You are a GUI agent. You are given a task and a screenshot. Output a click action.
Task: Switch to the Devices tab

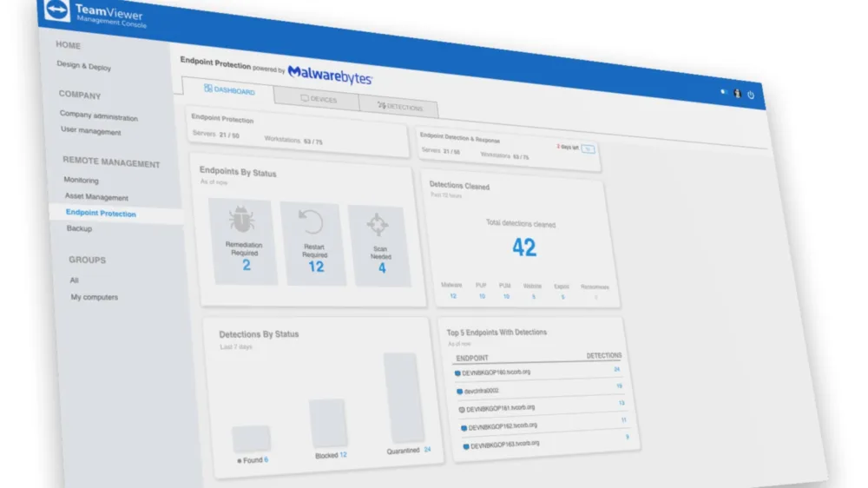318,99
